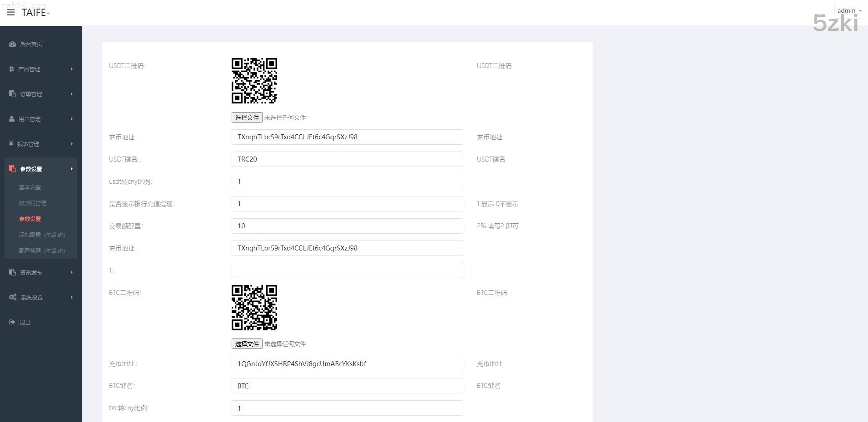The image size is (868, 422).
Task: Click the hamburger menu icon
Action: [11, 12]
